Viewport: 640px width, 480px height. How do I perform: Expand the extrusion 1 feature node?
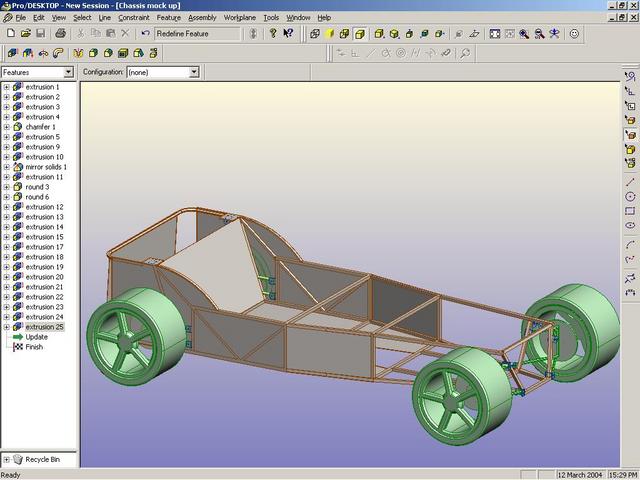[7, 87]
